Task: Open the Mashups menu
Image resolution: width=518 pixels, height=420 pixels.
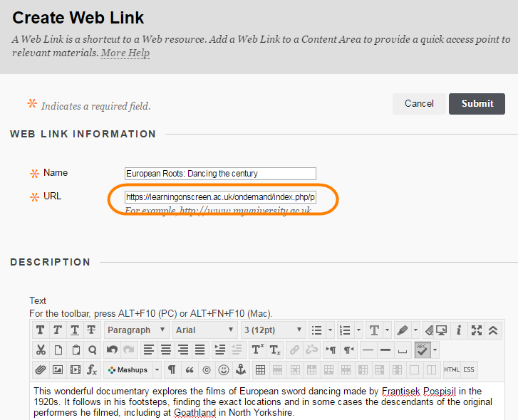Action: click(133, 370)
